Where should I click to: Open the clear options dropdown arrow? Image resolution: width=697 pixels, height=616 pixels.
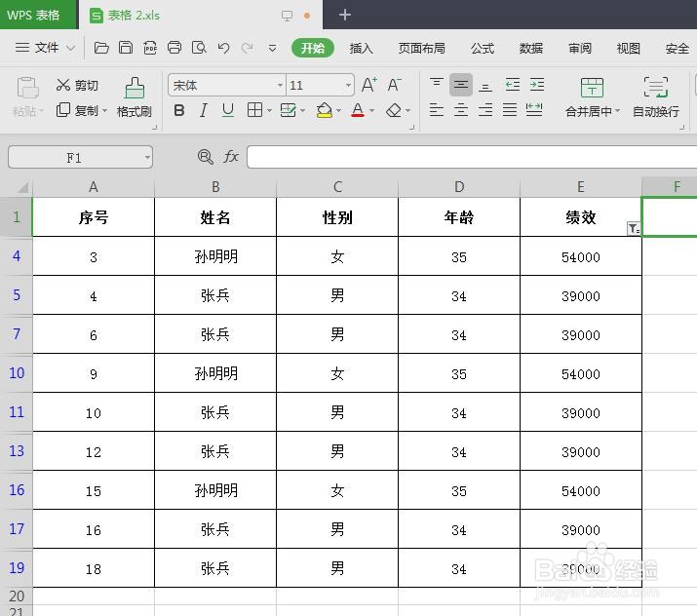coord(408,111)
